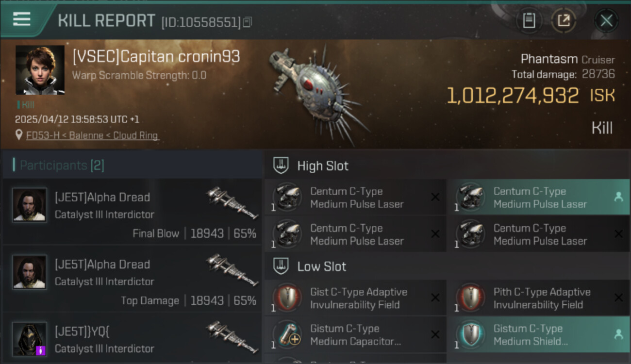Click the share export icon
This screenshot has width=631, height=364.
(x=564, y=20)
